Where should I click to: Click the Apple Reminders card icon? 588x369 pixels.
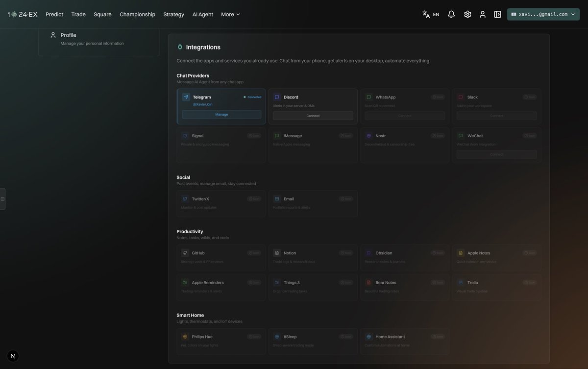tap(185, 283)
